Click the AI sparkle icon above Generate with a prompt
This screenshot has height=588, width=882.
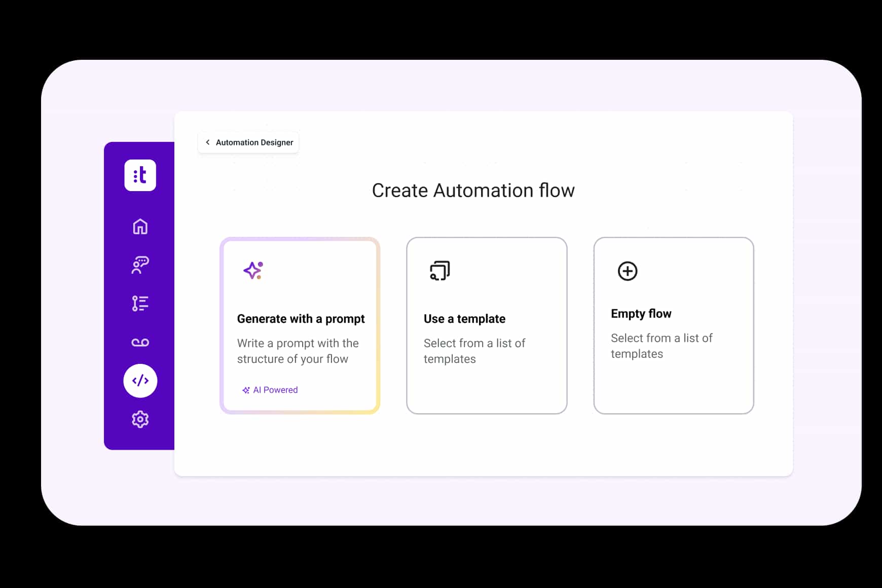click(x=253, y=271)
